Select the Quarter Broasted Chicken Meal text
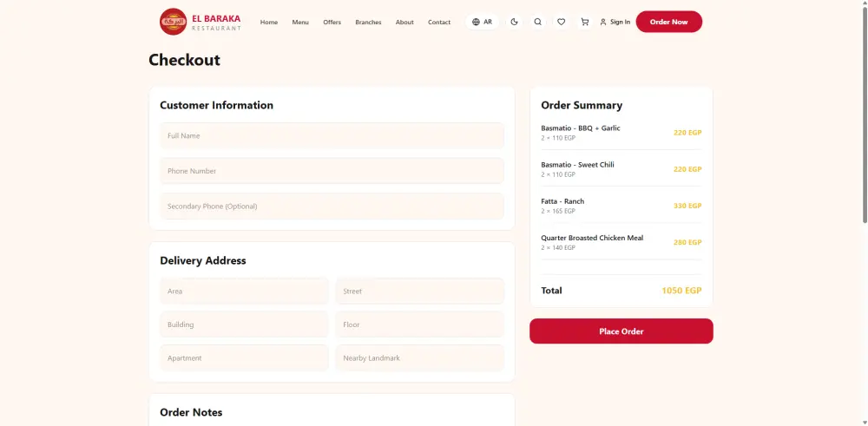868x426 pixels. tap(592, 238)
